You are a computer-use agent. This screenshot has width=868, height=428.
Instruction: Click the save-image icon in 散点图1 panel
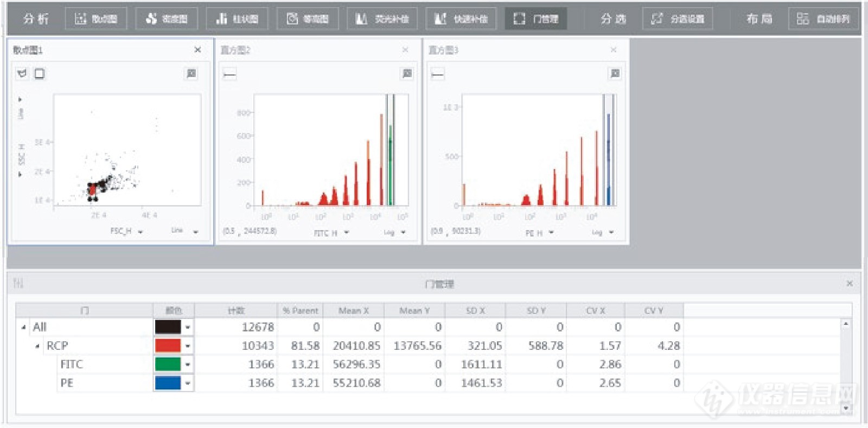(191, 73)
